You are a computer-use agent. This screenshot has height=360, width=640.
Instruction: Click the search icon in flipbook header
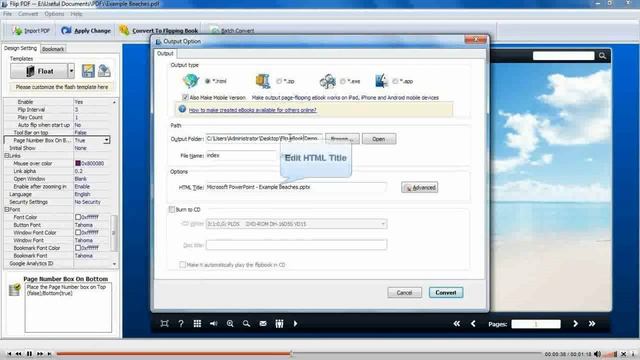pyautogui.click(x=602, y=56)
